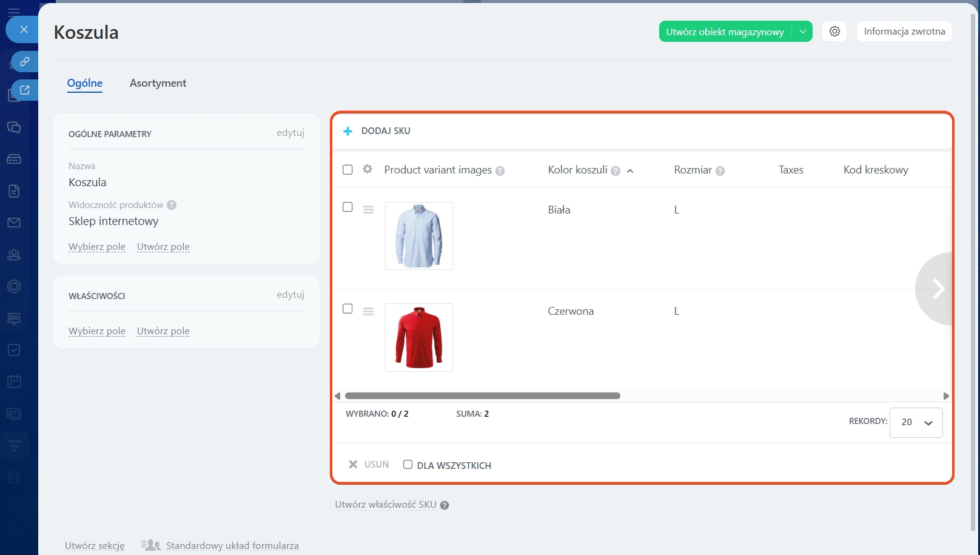Click the blue plus icon for DODAJ SKU
The width and height of the screenshot is (980, 555).
[348, 131]
